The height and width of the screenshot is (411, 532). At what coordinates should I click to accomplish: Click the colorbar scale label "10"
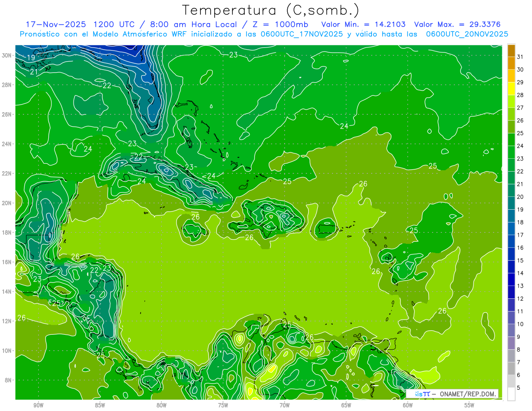(520, 324)
